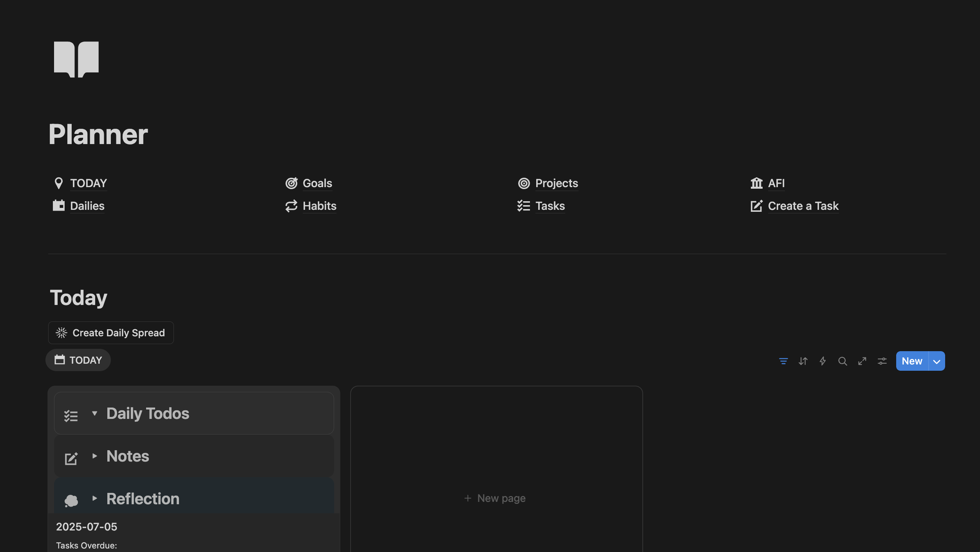
Task: Open the Habits page link
Action: [x=319, y=206]
